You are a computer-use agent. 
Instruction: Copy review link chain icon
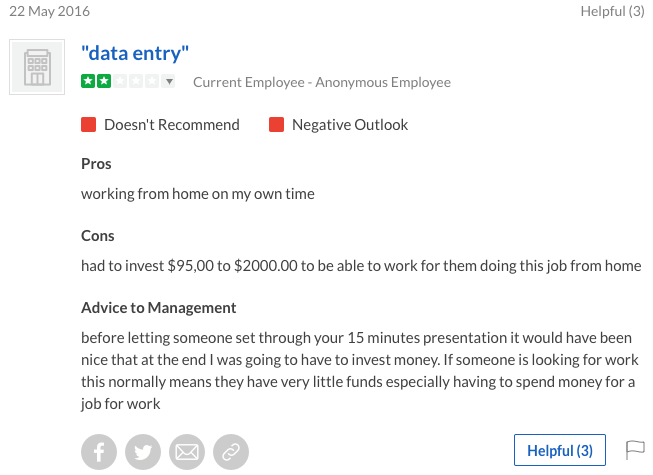pos(231,452)
